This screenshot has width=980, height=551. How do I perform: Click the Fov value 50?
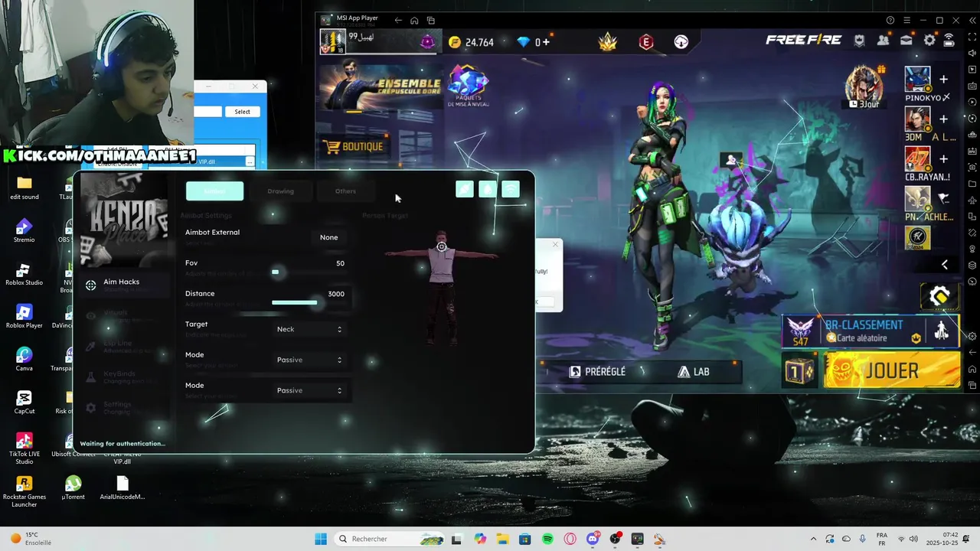(340, 263)
